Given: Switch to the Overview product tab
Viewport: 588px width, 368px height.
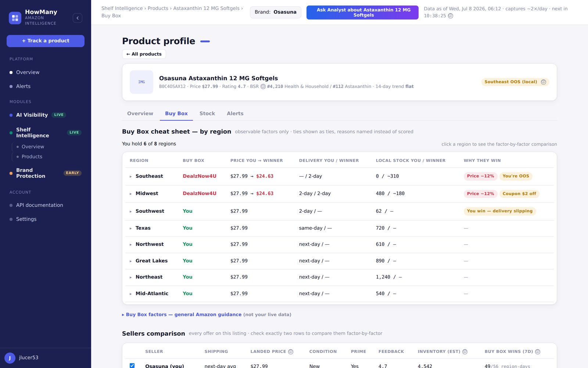Looking at the screenshot, I should pyautogui.click(x=140, y=113).
